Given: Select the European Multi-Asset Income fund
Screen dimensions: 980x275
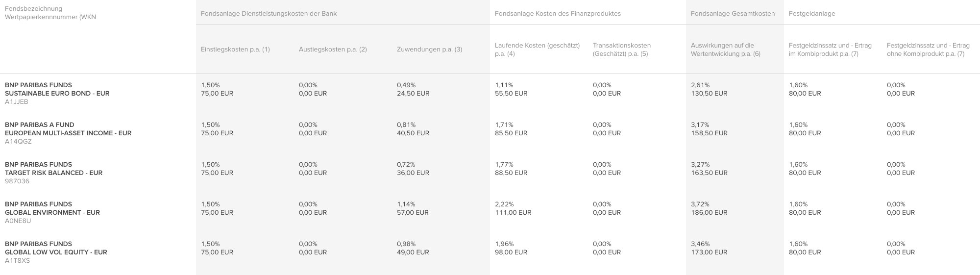Looking at the screenshot, I should [x=68, y=129].
